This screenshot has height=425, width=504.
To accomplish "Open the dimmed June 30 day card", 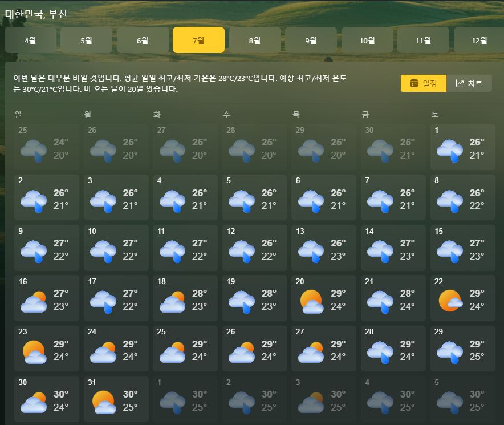I will tap(393, 147).
